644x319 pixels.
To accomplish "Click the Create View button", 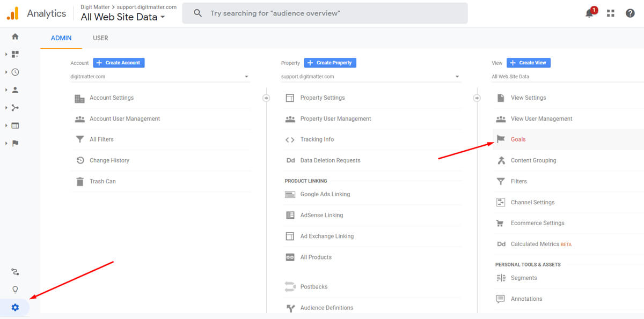I will pyautogui.click(x=529, y=63).
